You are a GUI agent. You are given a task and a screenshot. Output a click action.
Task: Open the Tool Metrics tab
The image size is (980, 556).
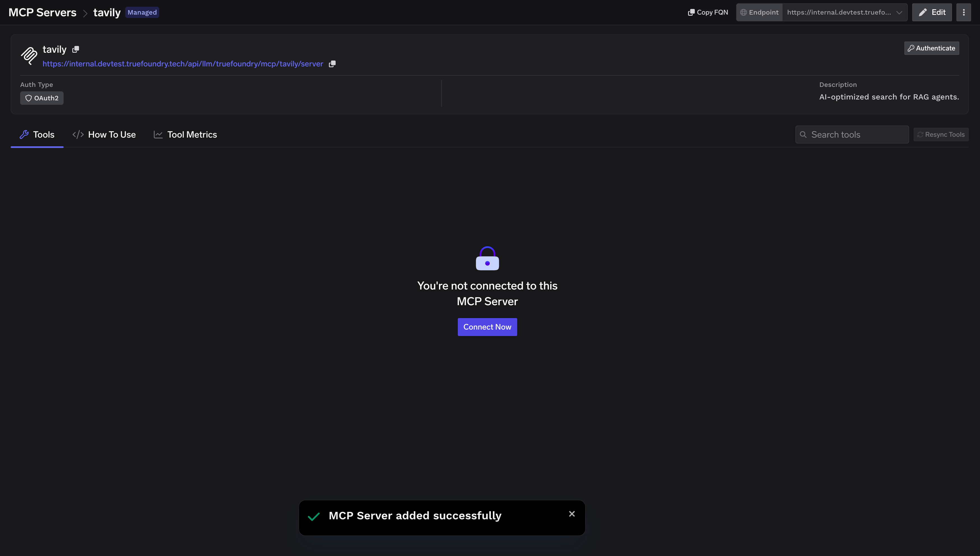click(185, 135)
